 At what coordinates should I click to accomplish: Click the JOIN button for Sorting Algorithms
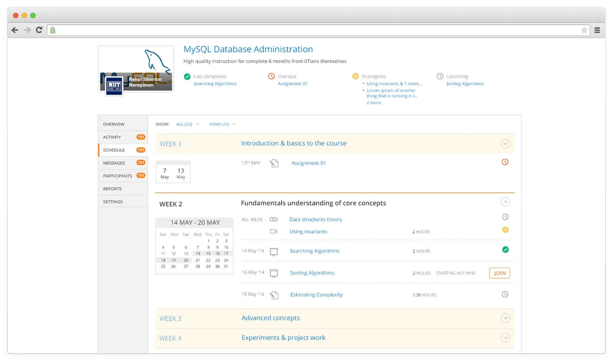tap(500, 273)
